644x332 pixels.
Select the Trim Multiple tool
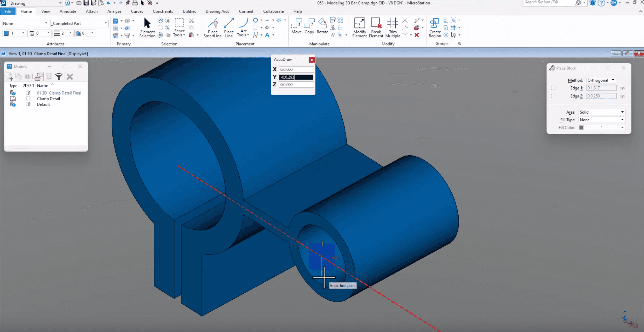(x=393, y=28)
